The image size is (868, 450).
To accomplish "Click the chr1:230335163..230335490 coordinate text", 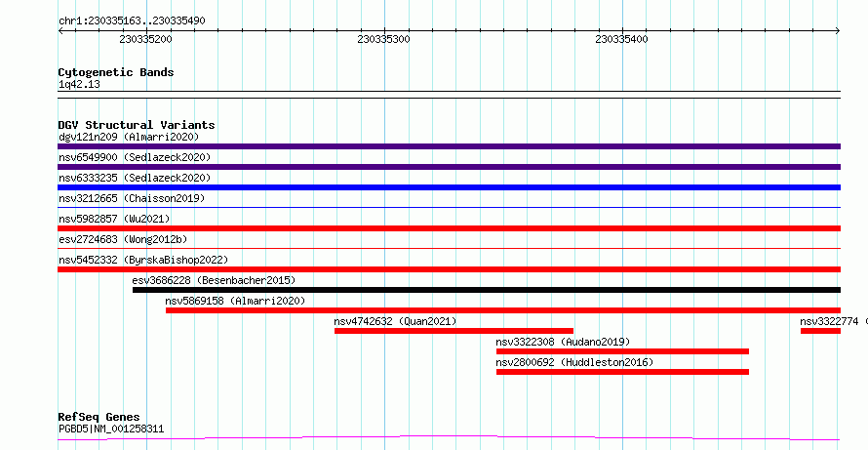I will 132,21.
